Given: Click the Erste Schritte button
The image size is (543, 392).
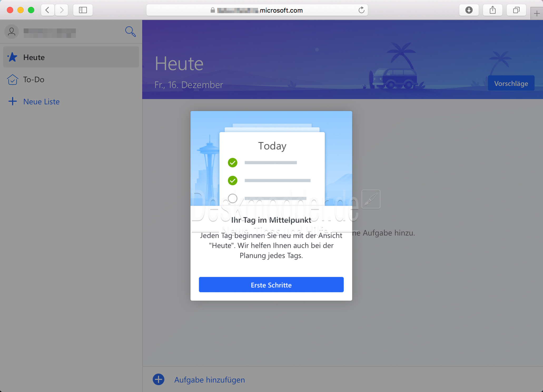Looking at the screenshot, I should pyautogui.click(x=271, y=285).
